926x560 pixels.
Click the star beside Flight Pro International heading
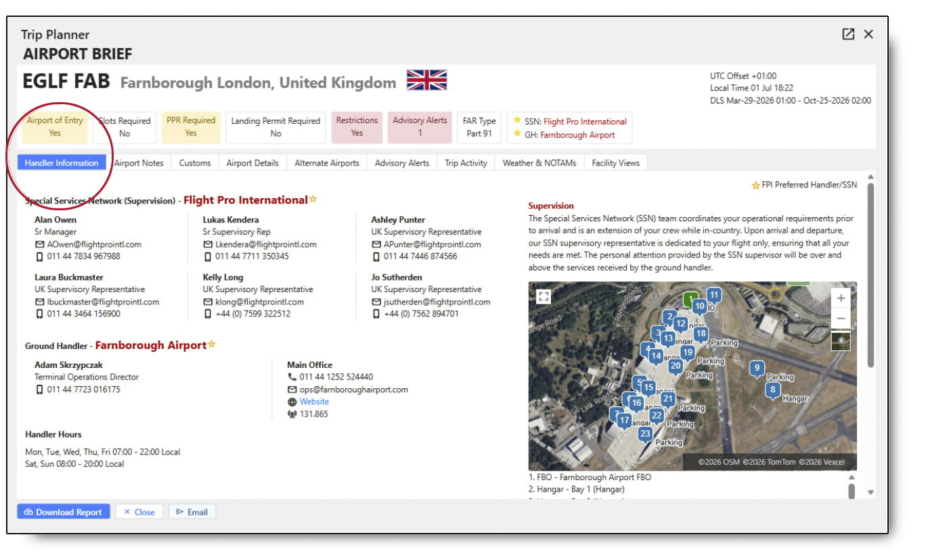(313, 200)
